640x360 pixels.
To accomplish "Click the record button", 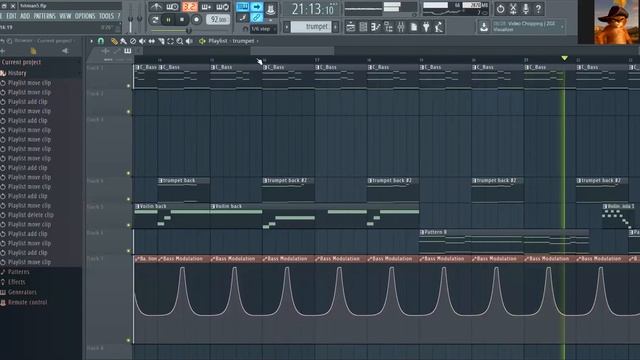I will tap(196, 19).
